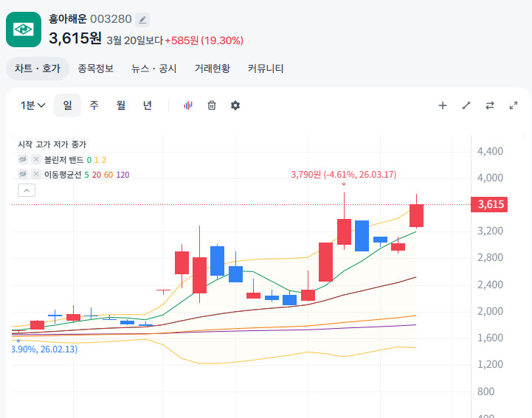Select the 일 daily period button

68,105
